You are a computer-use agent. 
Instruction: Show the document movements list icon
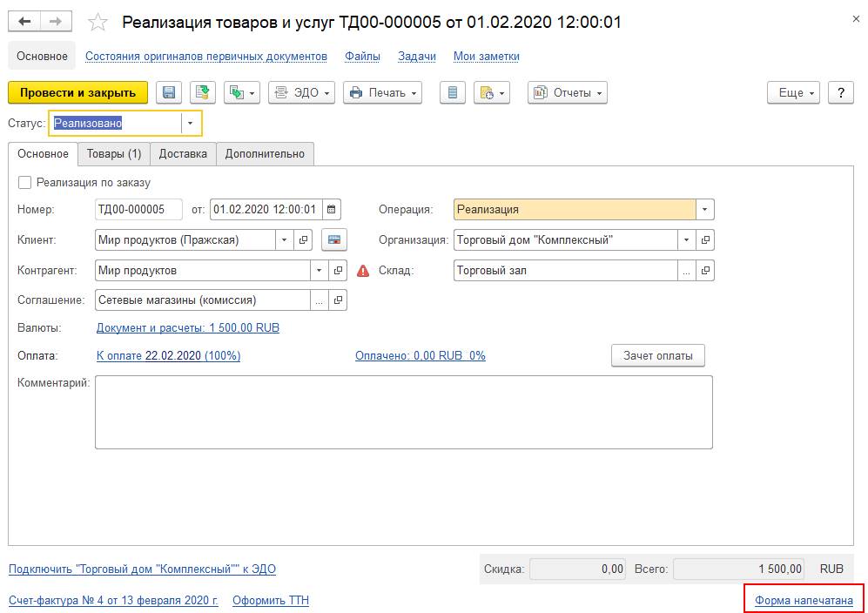[x=452, y=92]
